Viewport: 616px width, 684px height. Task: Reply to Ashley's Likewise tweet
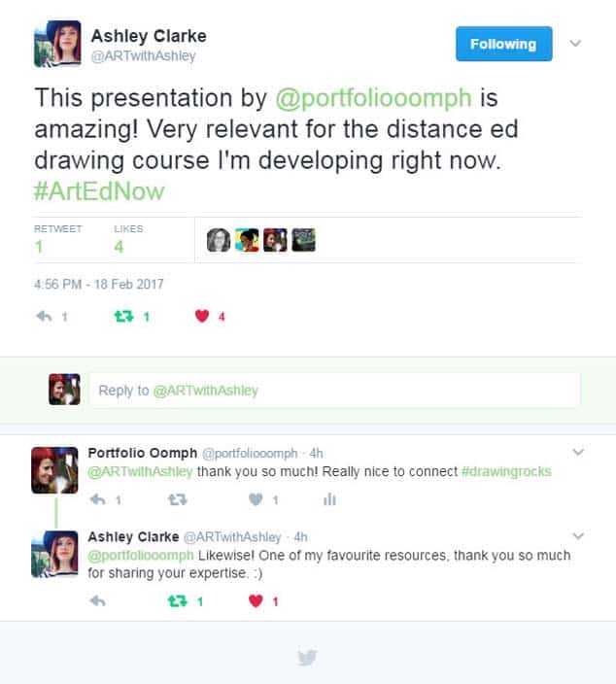click(98, 601)
